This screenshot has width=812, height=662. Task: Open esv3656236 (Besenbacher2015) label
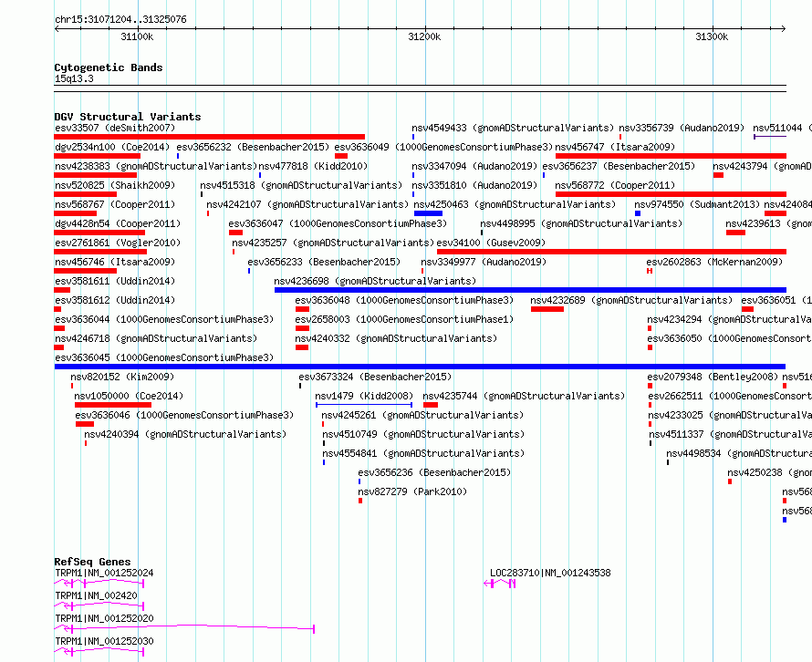[x=434, y=472]
